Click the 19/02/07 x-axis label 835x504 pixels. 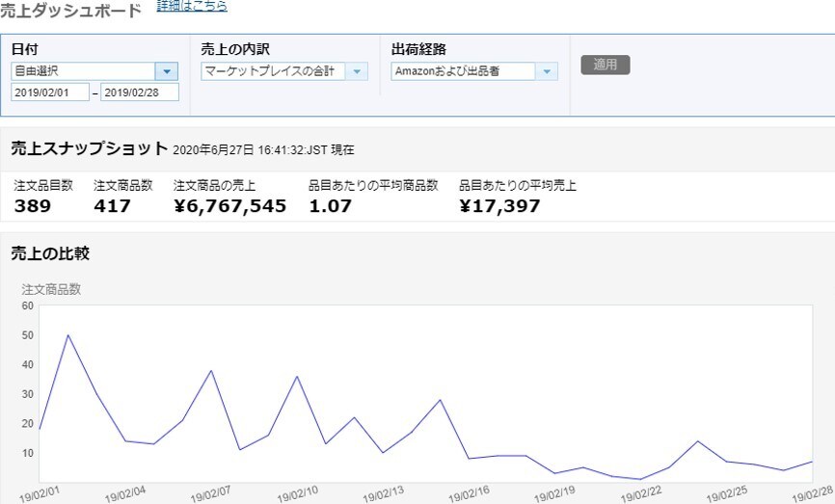coord(211,494)
